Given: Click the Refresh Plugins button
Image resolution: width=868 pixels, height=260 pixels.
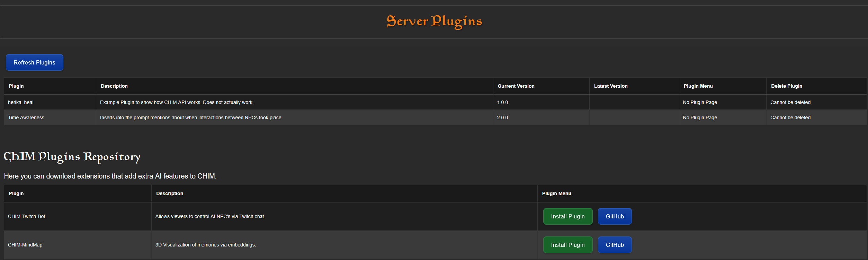Looking at the screenshot, I should click(34, 62).
